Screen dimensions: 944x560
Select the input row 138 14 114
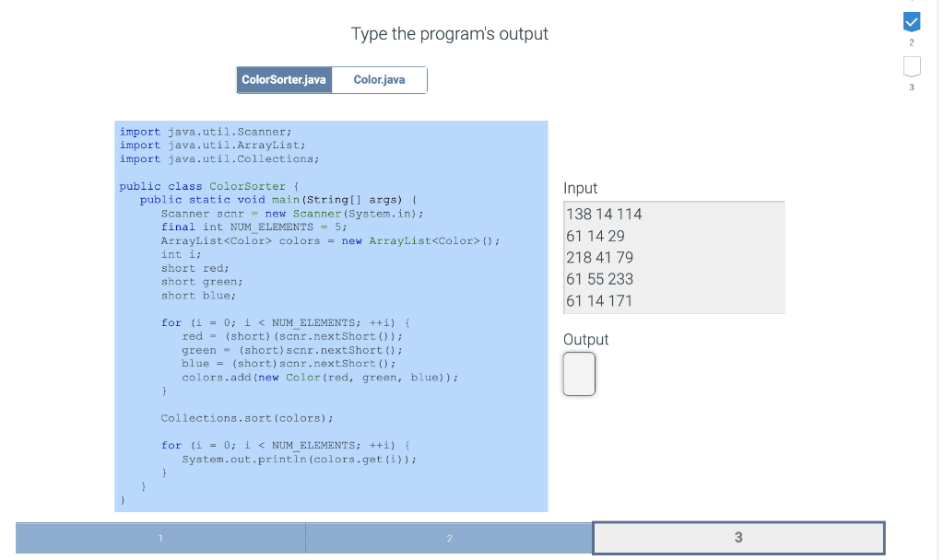(604, 214)
